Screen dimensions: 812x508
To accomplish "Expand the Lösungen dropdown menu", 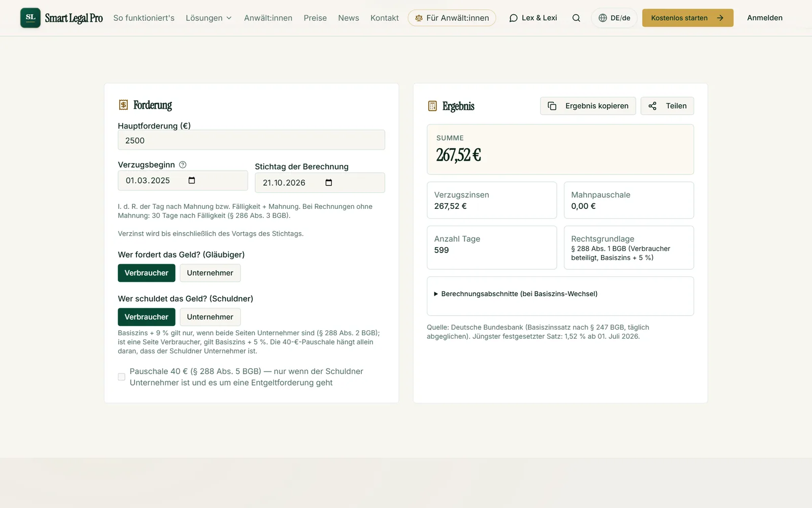I will (x=209, y=18).
